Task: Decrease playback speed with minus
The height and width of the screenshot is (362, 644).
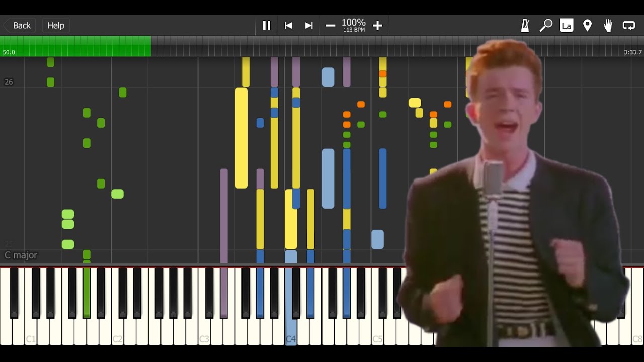Action: click(x=331, y=25)
